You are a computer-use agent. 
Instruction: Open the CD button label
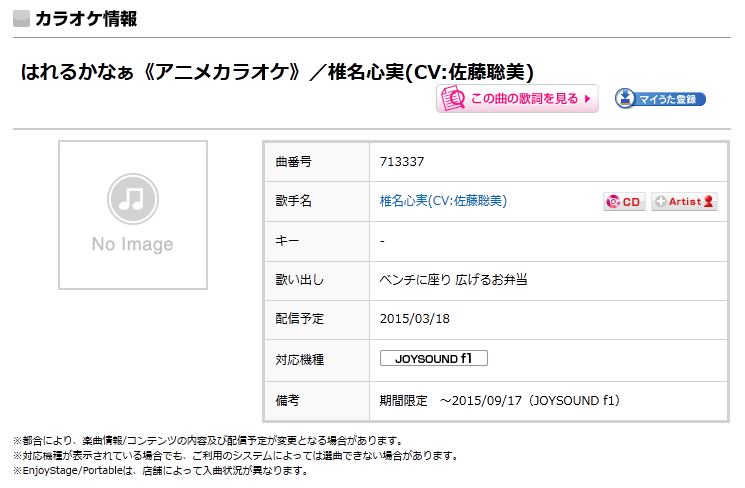tap(631, 202)
